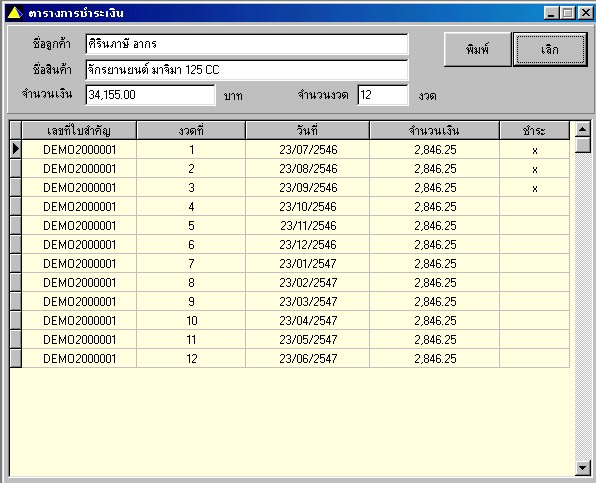Click the เลขที่ใบสำคัญ column header
596x483 pixels.
pos(79,131)
